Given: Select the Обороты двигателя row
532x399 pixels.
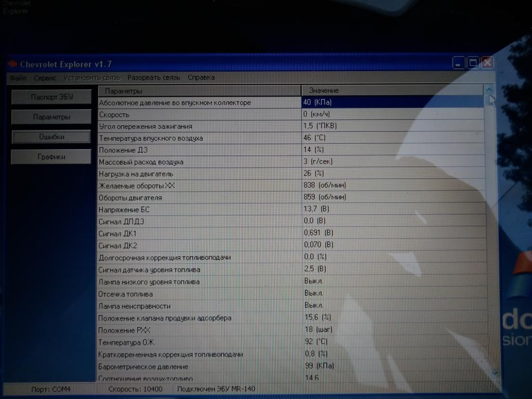Looking at the screenshot, I should [199, 198].
